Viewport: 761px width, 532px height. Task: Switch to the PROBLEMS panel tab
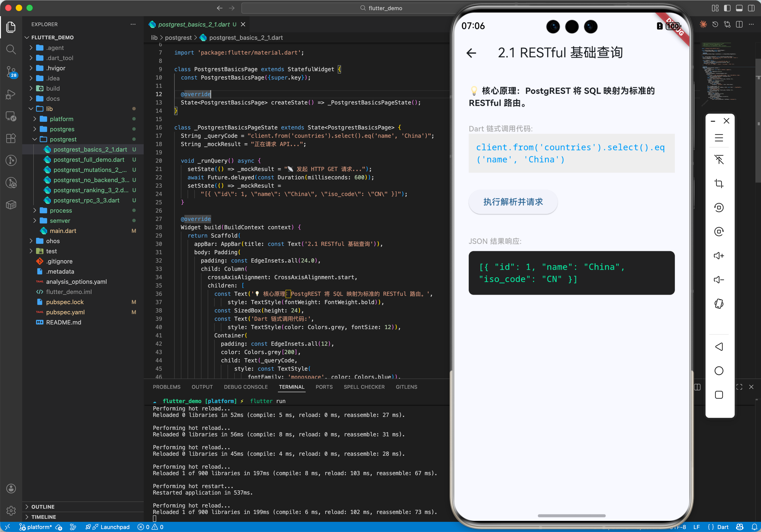coord(166,387)
